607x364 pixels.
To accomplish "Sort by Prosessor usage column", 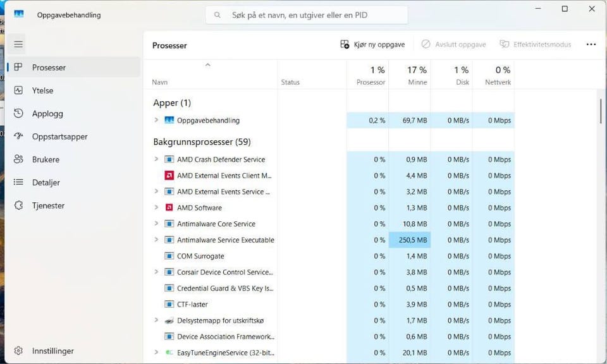I will (368, 75).
